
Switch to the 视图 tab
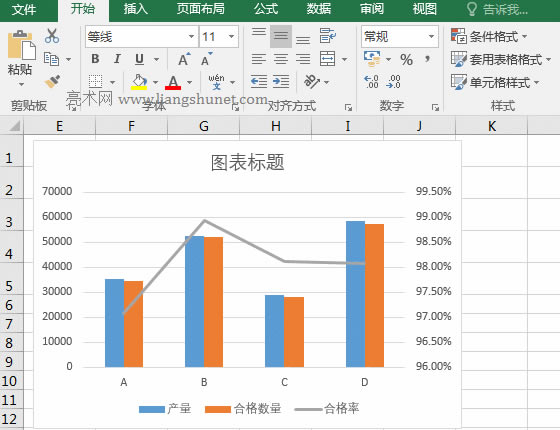pos(425,9)
